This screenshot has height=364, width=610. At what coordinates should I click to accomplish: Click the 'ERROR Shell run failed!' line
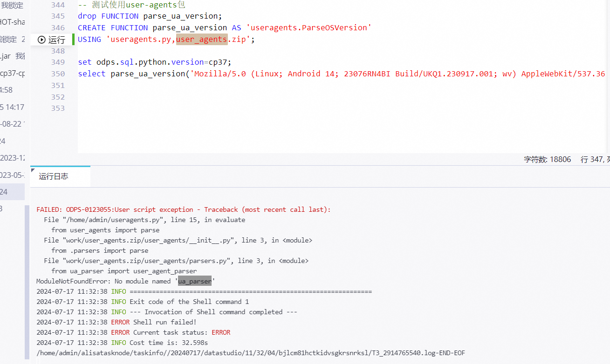pyautogui.click(x=117, y=322)
